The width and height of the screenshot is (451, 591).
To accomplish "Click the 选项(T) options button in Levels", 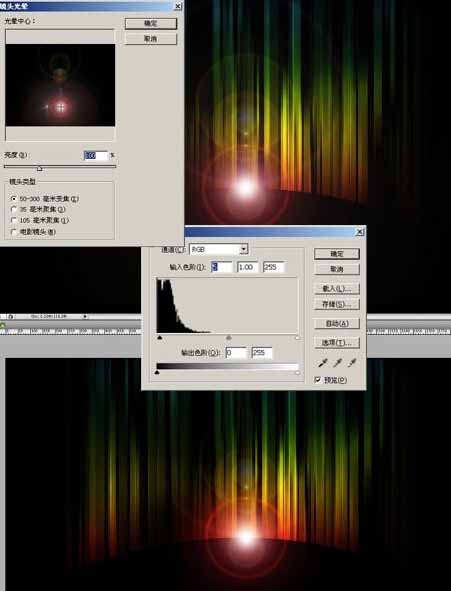I will coord(337,343).
